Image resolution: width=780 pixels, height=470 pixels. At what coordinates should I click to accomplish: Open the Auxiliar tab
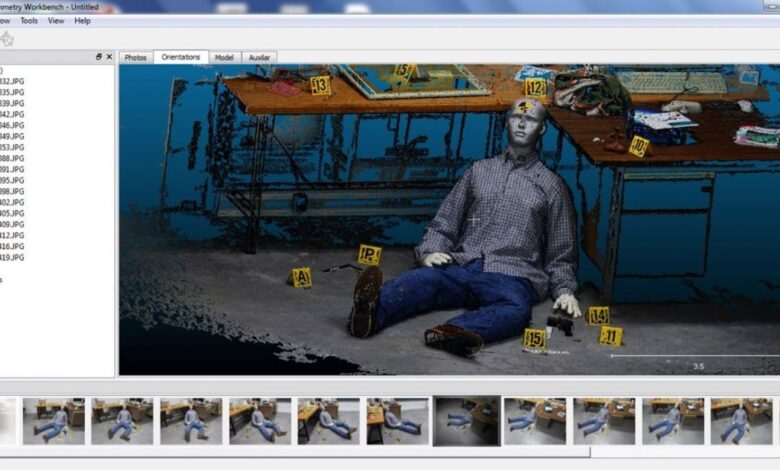coord(259,58)
